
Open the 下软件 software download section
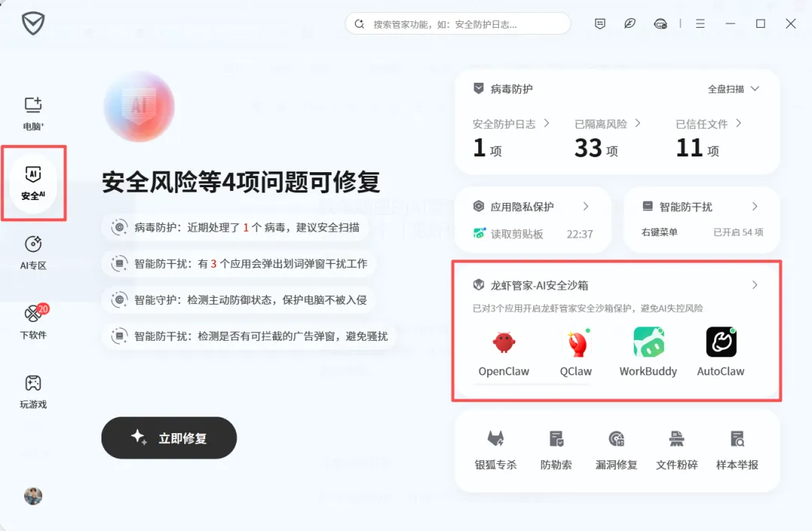[x=33, y=322]
